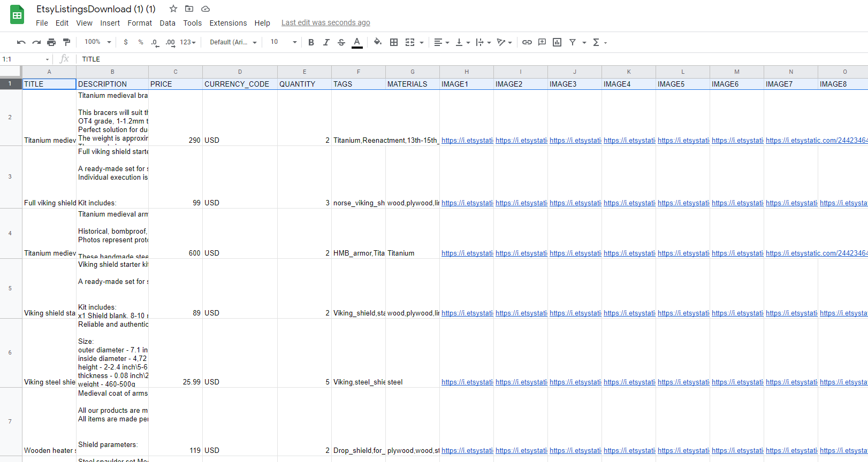
Task: Print the spreadsheet
Action: (x=51, y=42)
